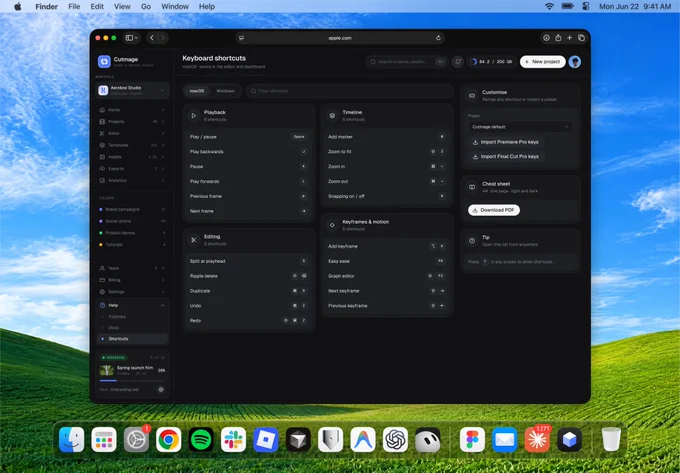
Task: Click the user avatar in header
Action: pyautogui.click(x=575, y=62)
